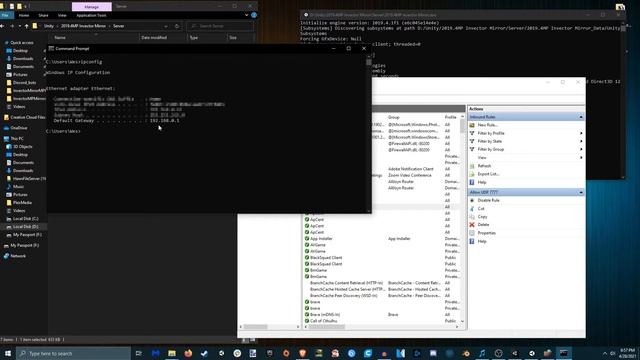The width and height of the screenshot is (640, 360).
Task: Click the Properties action link
Action: [487, 233]
